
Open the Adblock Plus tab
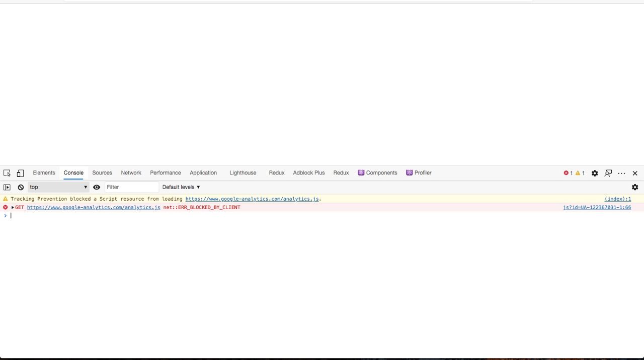309,172
